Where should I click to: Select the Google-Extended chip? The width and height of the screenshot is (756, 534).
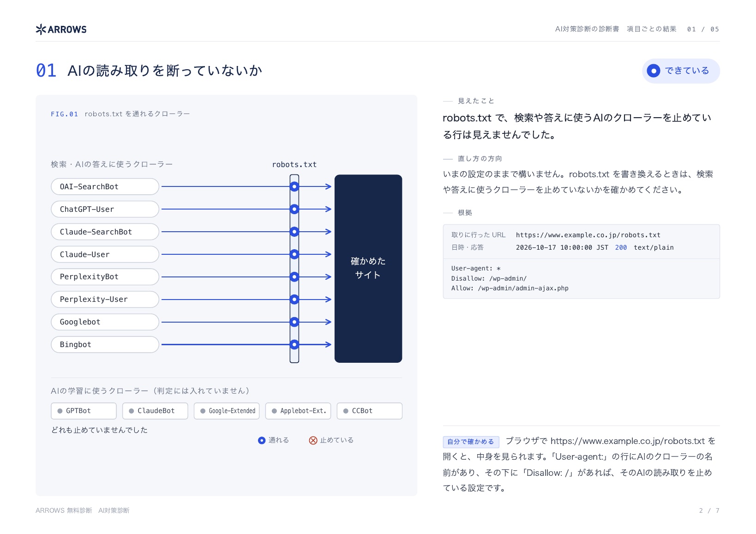(x=227, y=411)
